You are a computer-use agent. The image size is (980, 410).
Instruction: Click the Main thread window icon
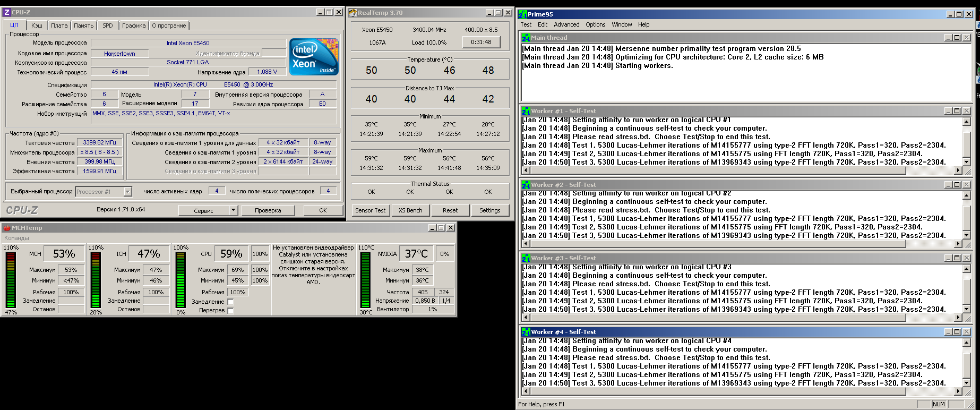point(526,38)
